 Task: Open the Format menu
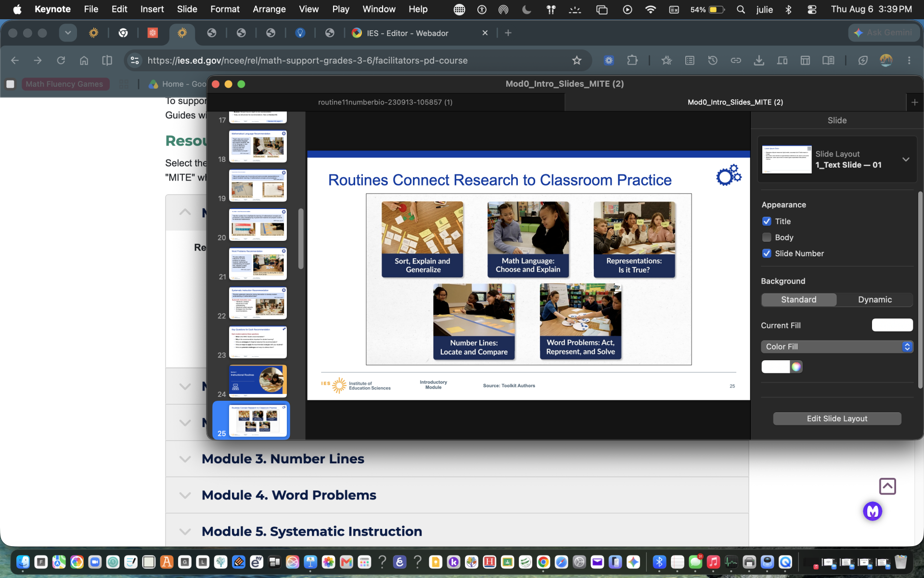pyautogui.click(x=225, y=9)
